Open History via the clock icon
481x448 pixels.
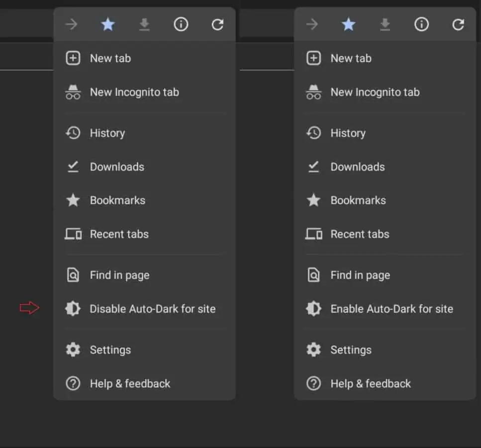[x=73, y=133]
